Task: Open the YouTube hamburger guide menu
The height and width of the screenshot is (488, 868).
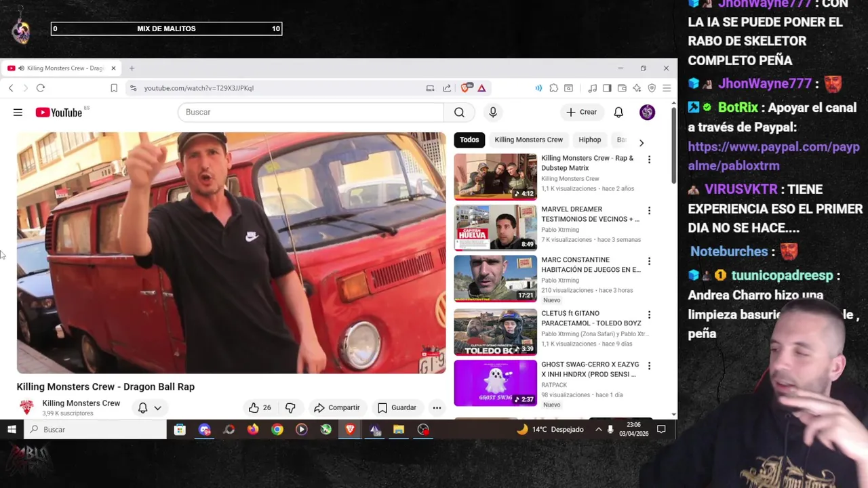Action: (18, 113)
